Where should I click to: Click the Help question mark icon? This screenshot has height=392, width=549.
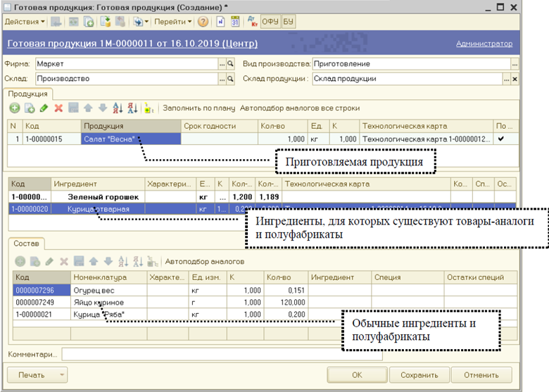[x=203, y=22]
